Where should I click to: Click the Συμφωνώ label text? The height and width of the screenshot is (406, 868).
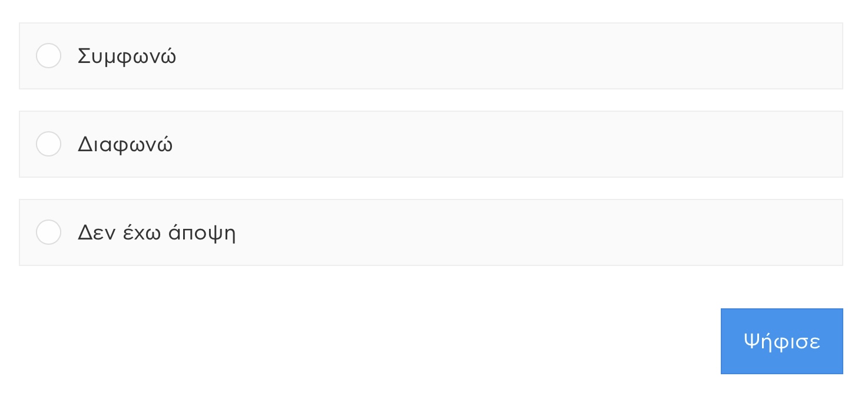tap(127, 56)
